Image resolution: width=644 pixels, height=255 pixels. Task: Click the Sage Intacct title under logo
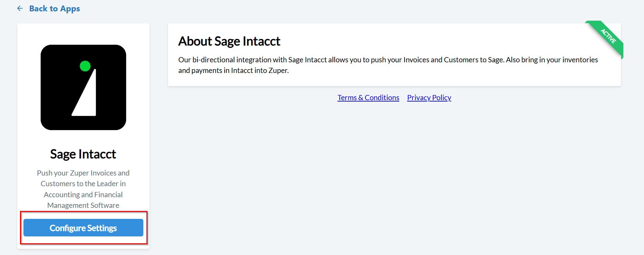[83, 154]
